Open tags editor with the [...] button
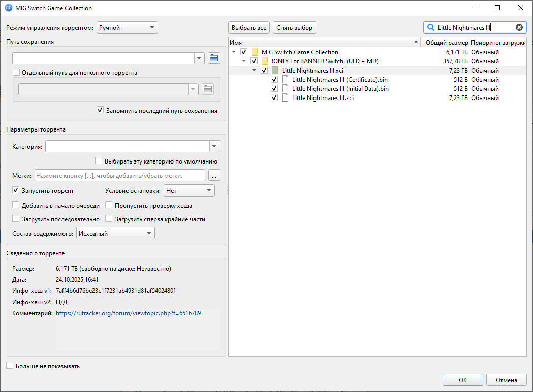The image size is (533, 392). pyautogui.click(x=214, y=176)
